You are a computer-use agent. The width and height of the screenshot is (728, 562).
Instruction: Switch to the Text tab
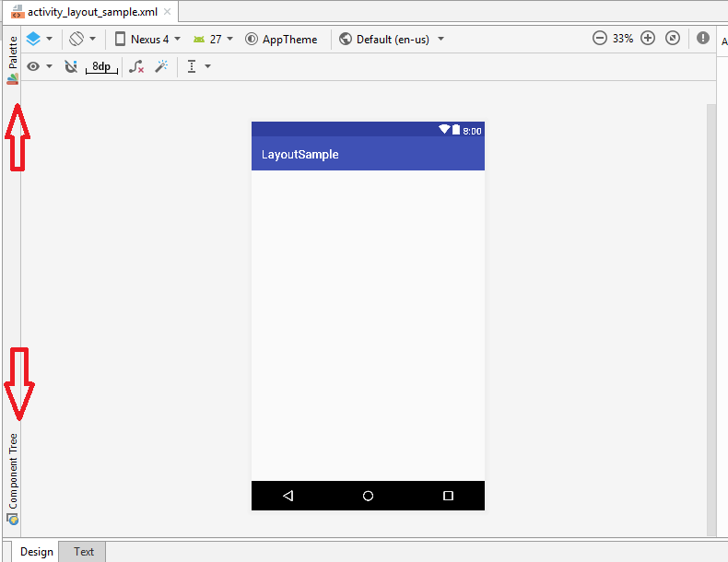click(x=84, y=552)
